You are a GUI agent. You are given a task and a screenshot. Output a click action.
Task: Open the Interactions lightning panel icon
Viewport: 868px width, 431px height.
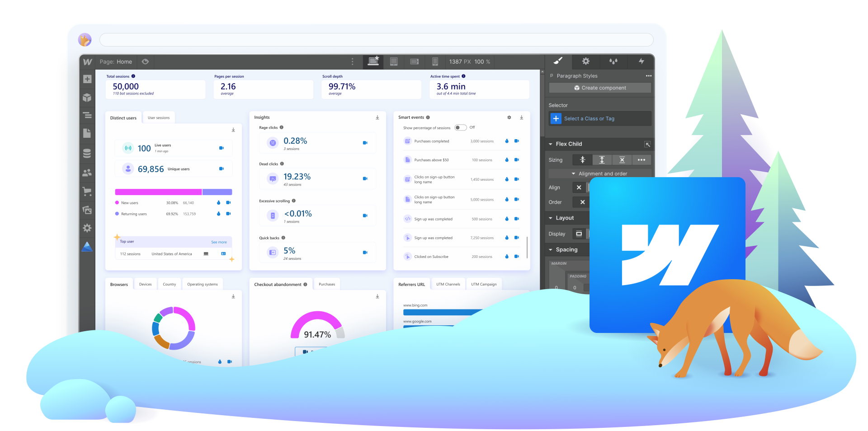(642, 61)
